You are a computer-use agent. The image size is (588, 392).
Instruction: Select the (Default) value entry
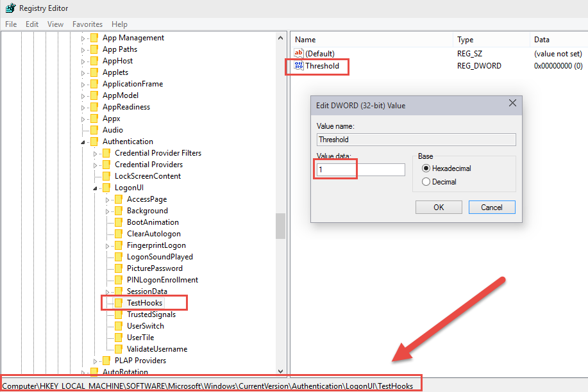point(320,54)
